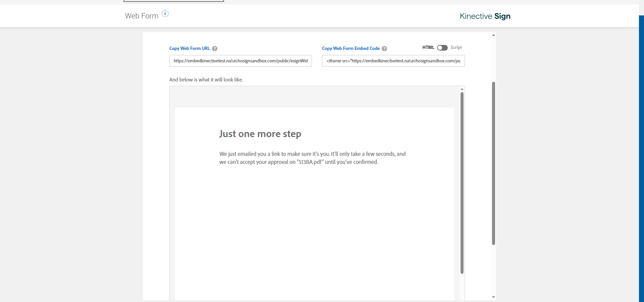Viewport: 644px width, 302px height.
Task: Click the Copy Web Form Embed Code link
Action: click(351, 49)
